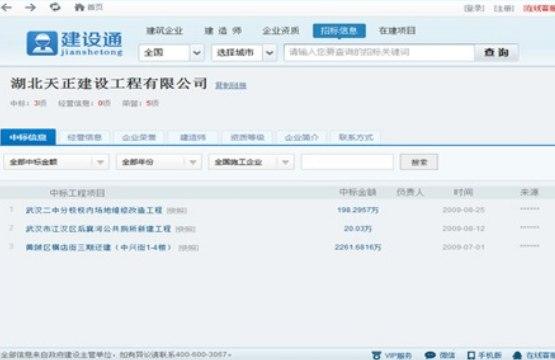Image resolution: width=555 pixels, height=360 pixels.
Task: Focus the 招标关键词 search input
Action: 379,52
